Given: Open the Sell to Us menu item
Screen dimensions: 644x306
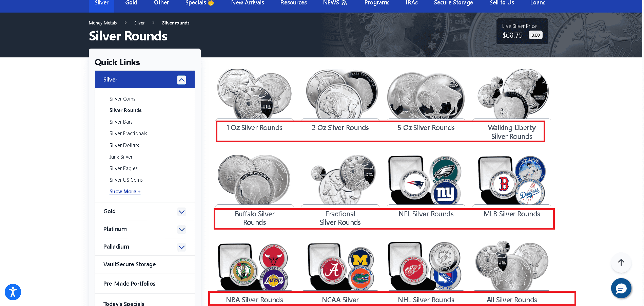Looking at the screenshot, I should pos(502,3).
